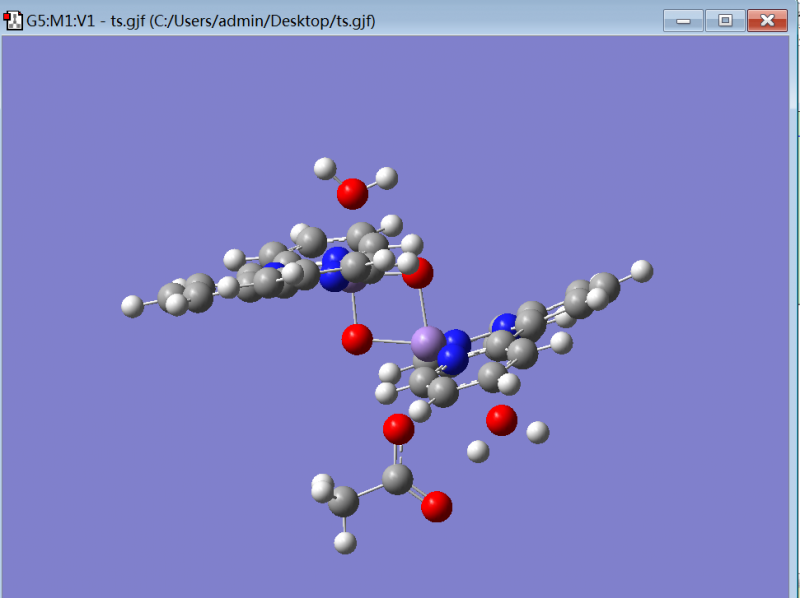
Task: Select the acetate methyl carbon atom
Action: 343,501
